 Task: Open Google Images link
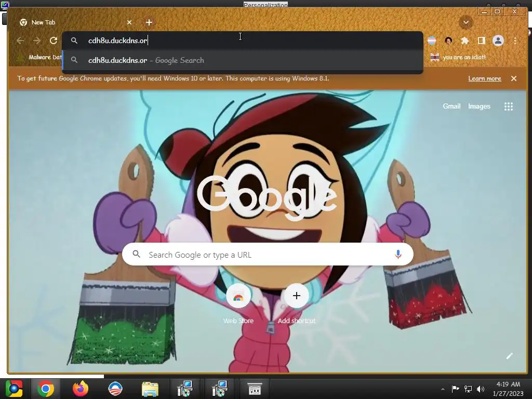tap(479, 106)
